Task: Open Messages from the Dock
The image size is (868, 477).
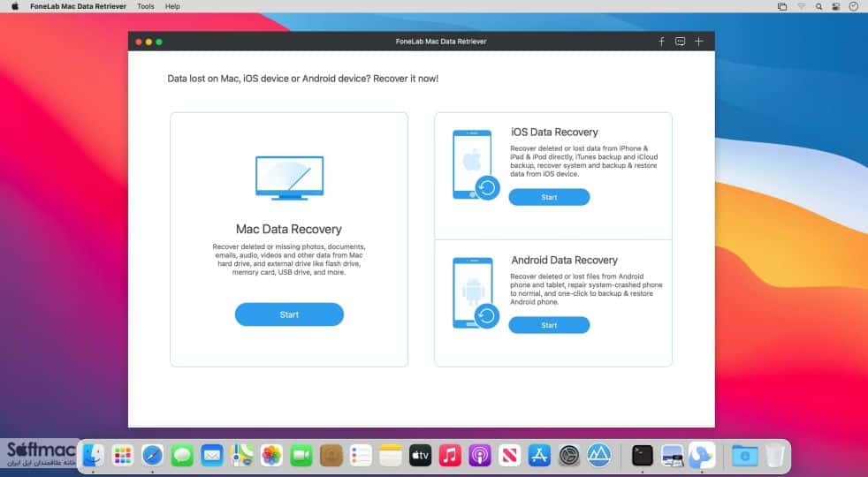Action: point(182,456)
